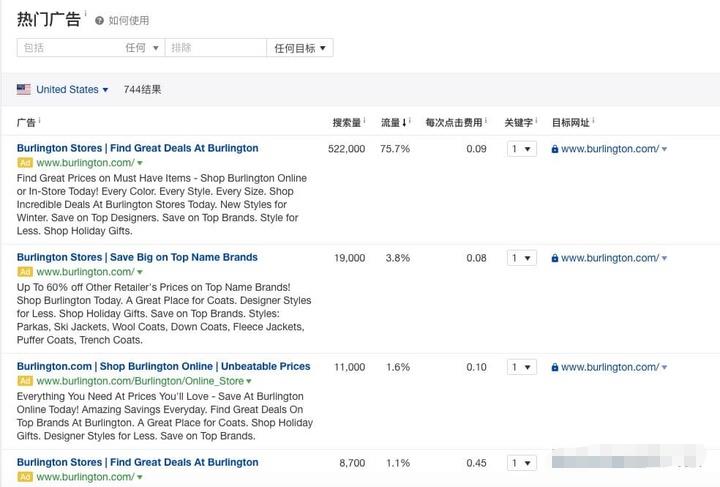
Task: Click target URL dropdown arrow in 3.8% row
Action: pyautogui.click(x=664, y=258)
